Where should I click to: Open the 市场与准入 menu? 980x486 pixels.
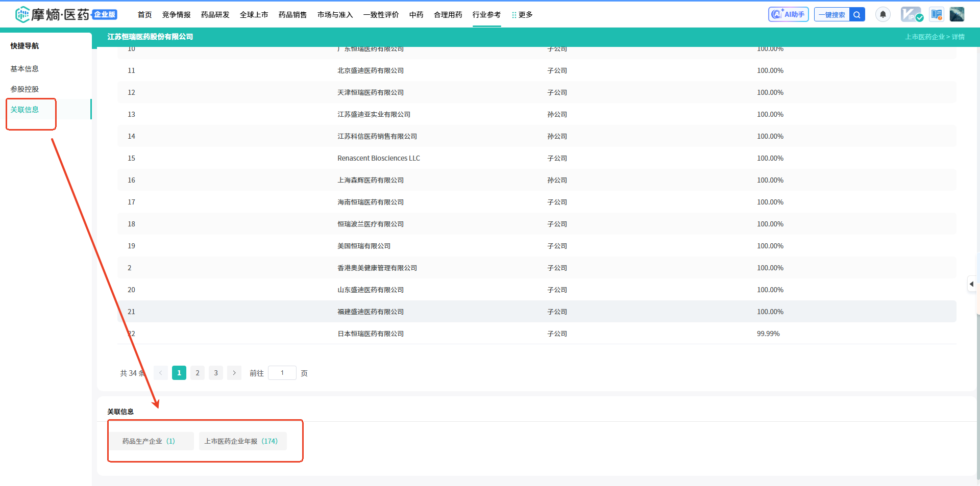click(335, 15)
